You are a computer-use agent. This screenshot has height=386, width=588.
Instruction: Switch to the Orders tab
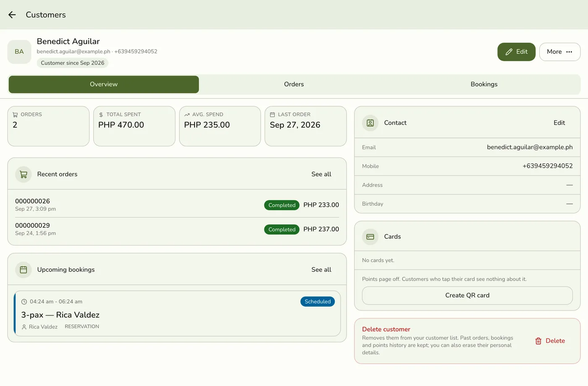point(294,84)
